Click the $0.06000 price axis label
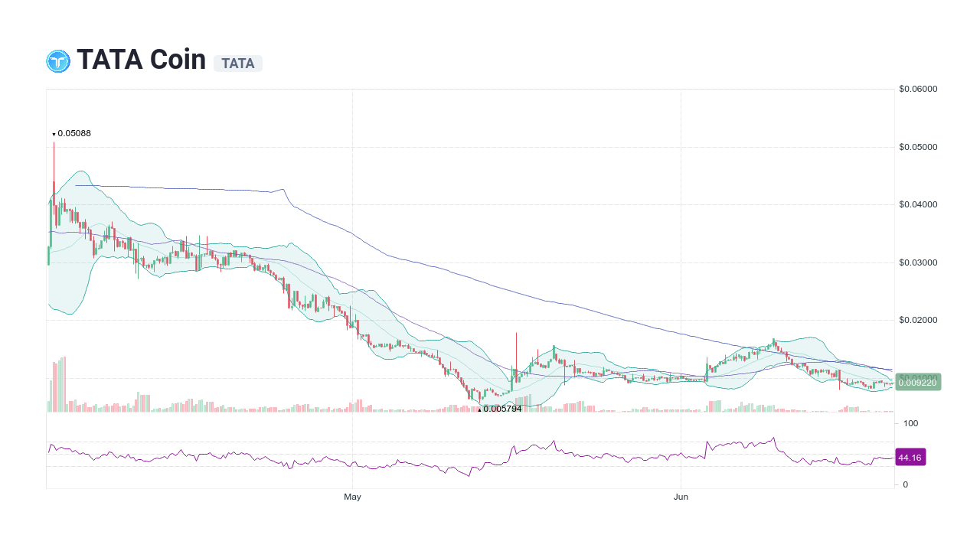 918,89
